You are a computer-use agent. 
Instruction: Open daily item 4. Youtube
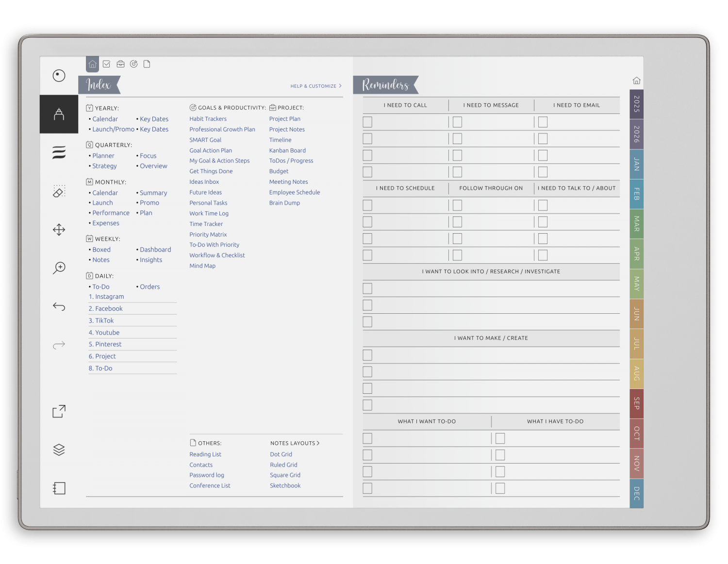click(x=104, y=333)
